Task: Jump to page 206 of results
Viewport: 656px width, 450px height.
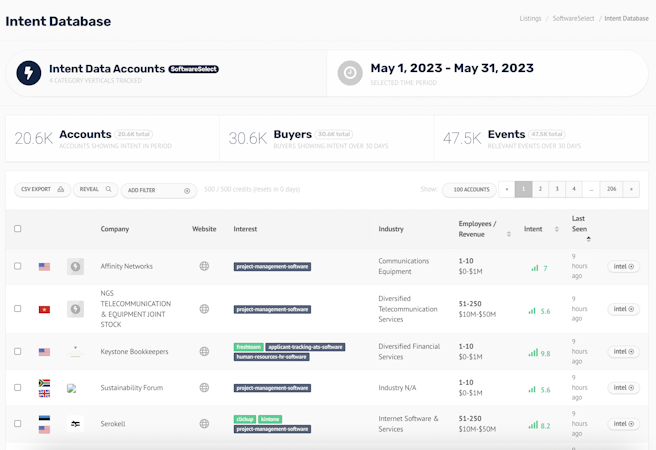Action: (611, 189)
